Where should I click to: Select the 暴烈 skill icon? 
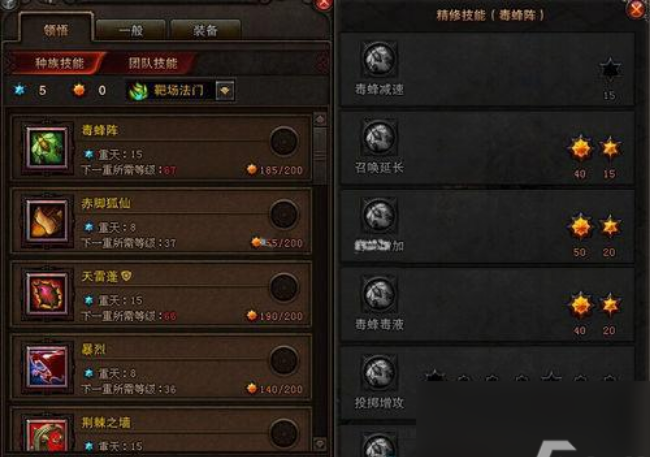pos(46,367)
